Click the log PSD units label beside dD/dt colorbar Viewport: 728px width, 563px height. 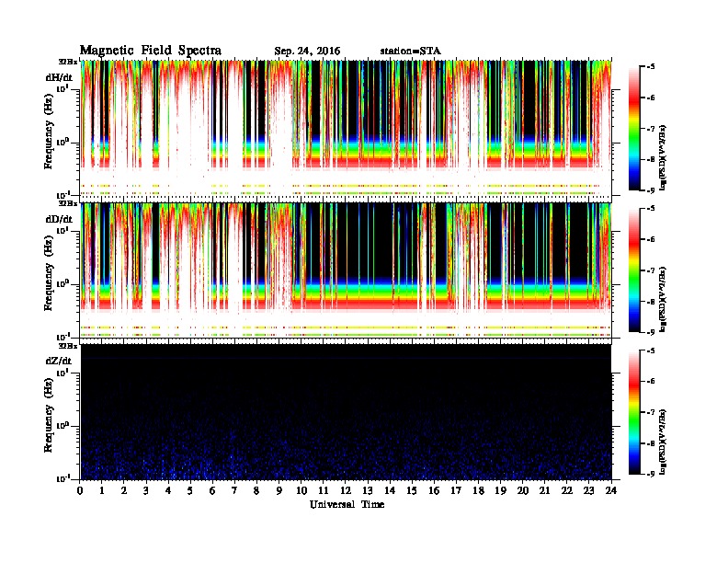pos(663,299)
